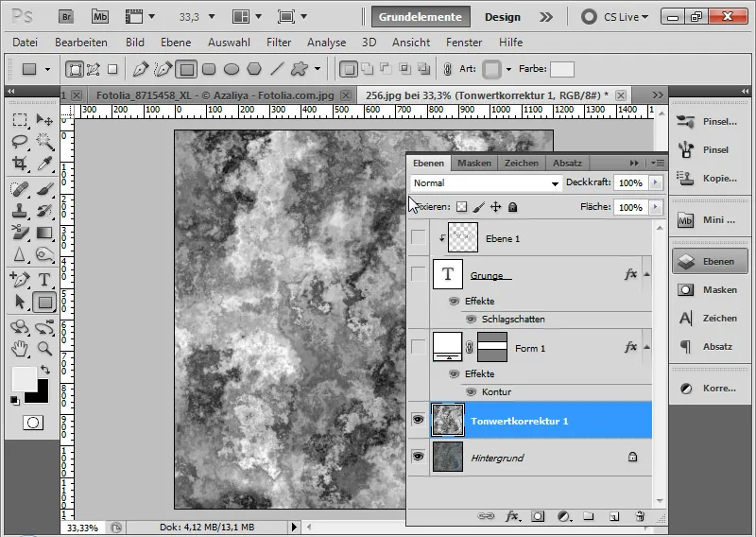Select the Magic Wand tool
Viewport: 756px width, 537px height.
click(44, 141)
